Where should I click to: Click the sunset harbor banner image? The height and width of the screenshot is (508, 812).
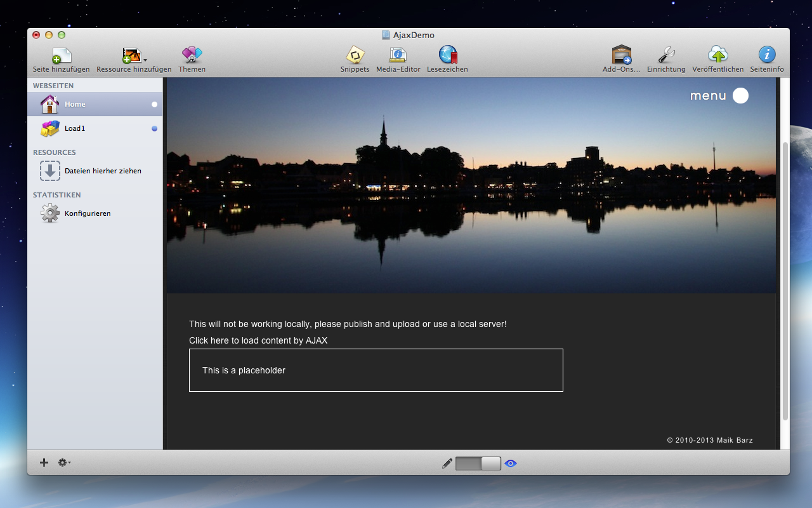click(471, 185)
